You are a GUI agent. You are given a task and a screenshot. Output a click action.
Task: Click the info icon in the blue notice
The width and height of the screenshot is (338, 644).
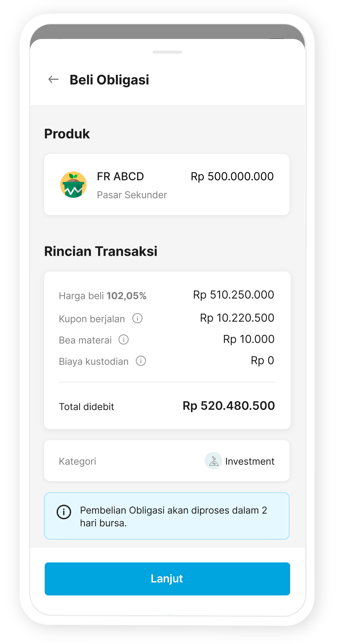[x=64, y=512]
